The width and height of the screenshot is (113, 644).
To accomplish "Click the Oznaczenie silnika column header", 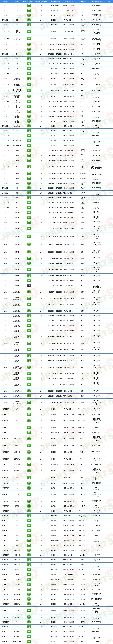I will point(97,1).
